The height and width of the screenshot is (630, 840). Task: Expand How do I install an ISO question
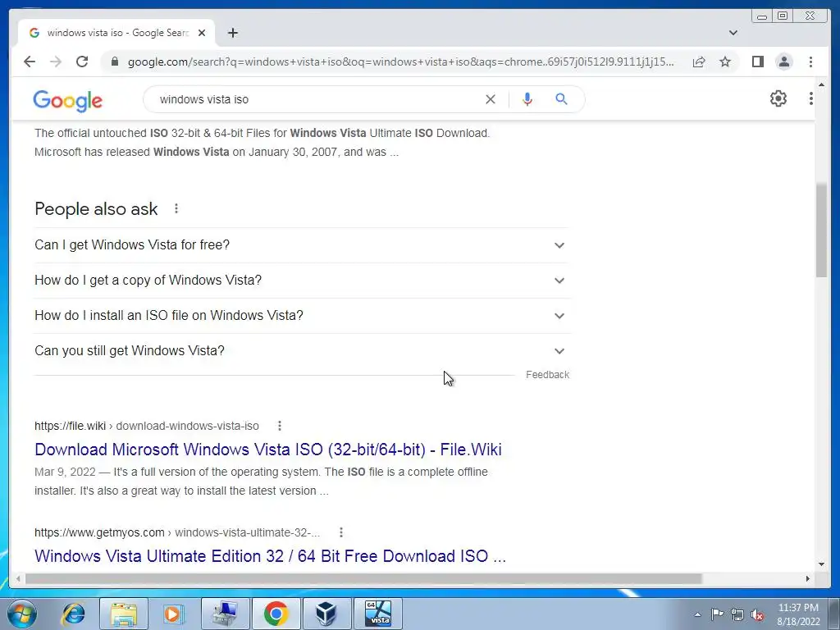point(302,316)
